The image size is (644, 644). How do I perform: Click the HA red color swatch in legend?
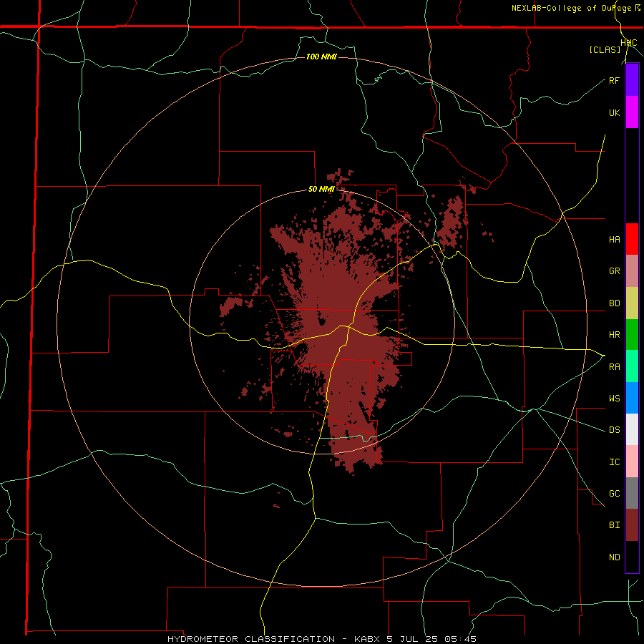pyautogui.click(x=632, y=239)
